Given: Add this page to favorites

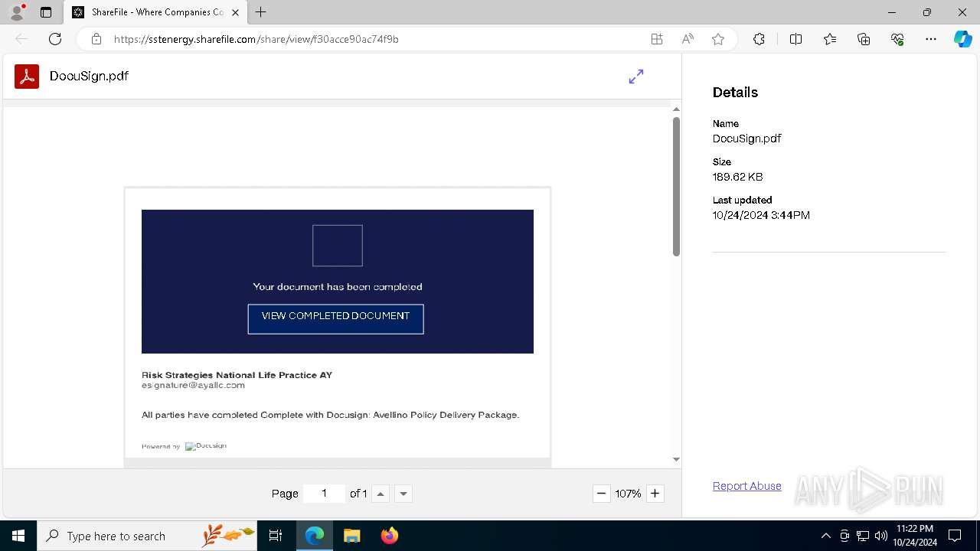Looking at the screenshot, I should (x=718, y=39).
